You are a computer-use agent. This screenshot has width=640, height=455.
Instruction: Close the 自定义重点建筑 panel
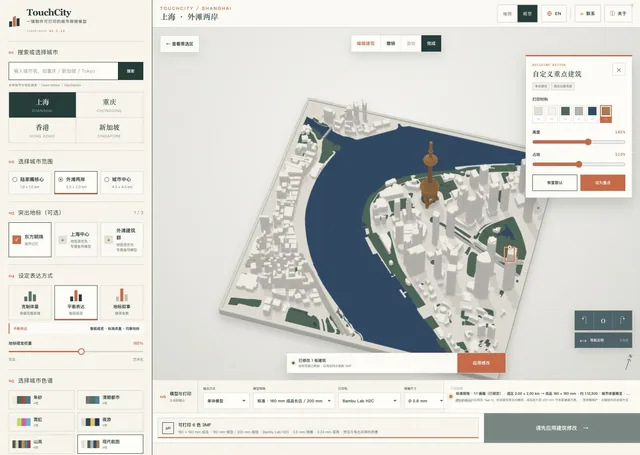pyautogui.click(x=618, y=70)
